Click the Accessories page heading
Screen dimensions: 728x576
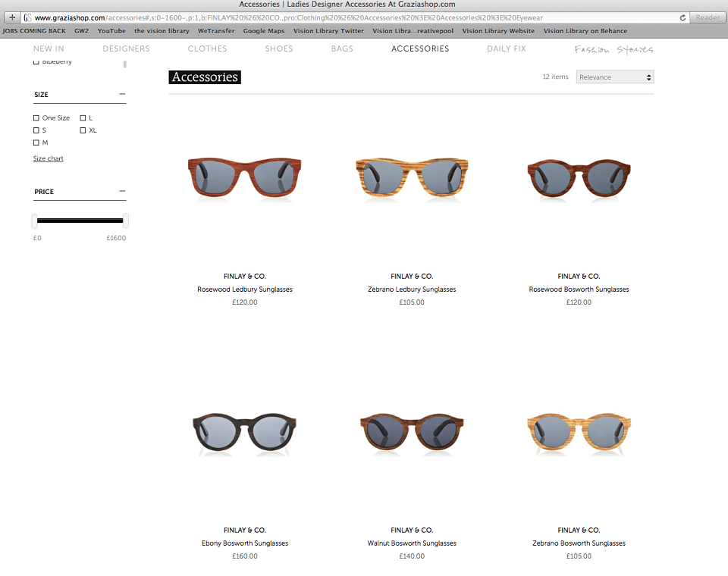(205, 77)
